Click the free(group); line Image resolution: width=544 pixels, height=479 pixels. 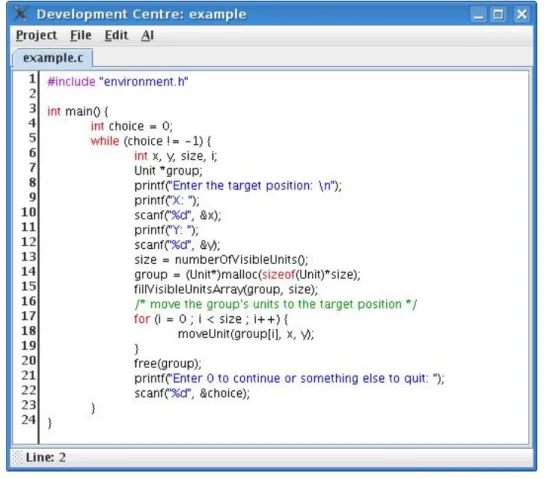pyautogui.click(x=168, y=363)
